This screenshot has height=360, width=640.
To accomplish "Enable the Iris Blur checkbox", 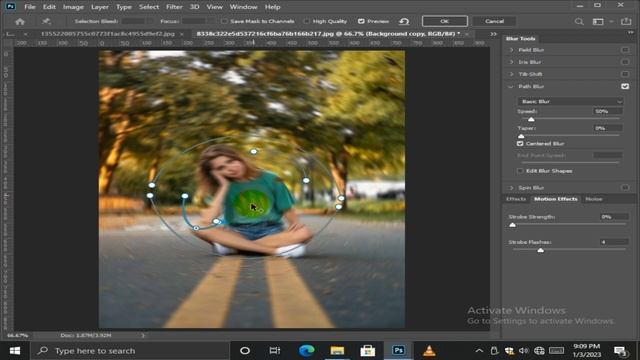I will [625, 62].
